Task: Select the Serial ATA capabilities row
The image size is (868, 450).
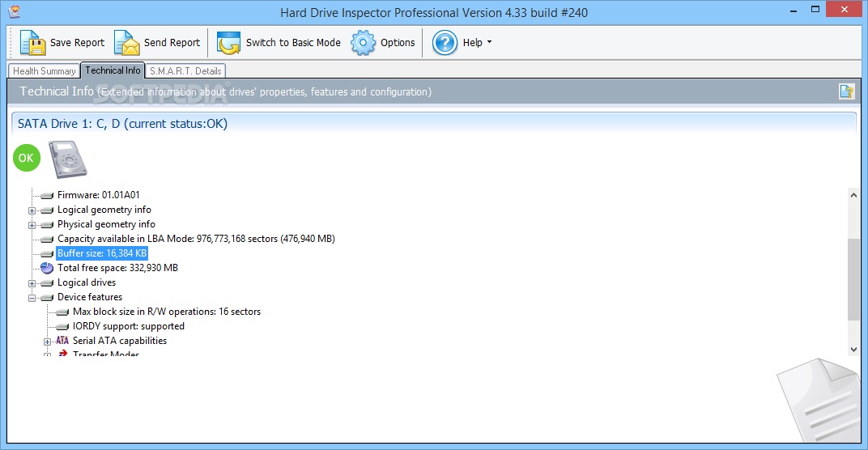Action: click(x=120, y=341)
